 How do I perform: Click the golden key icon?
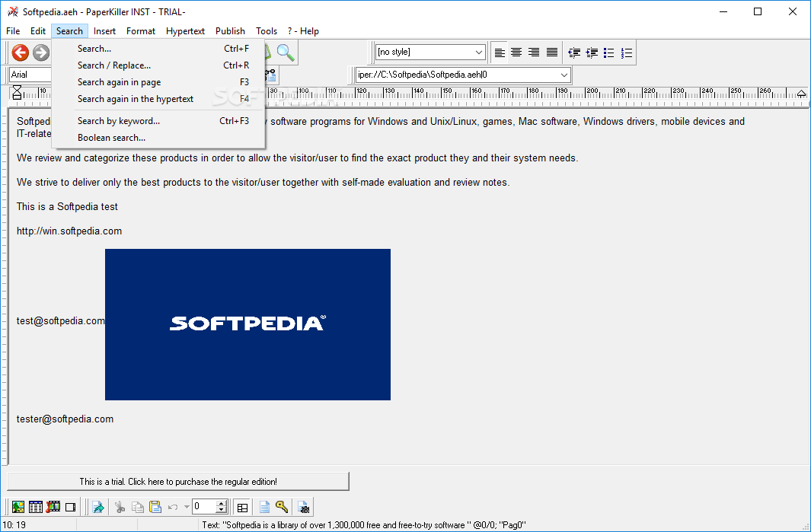(x=282, y=507)
